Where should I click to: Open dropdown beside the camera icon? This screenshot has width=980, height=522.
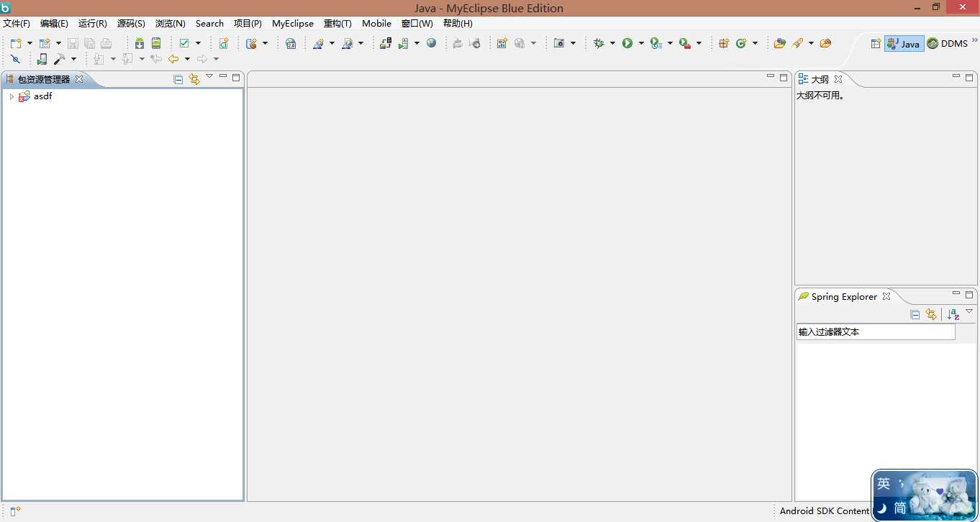click(573, 43)
